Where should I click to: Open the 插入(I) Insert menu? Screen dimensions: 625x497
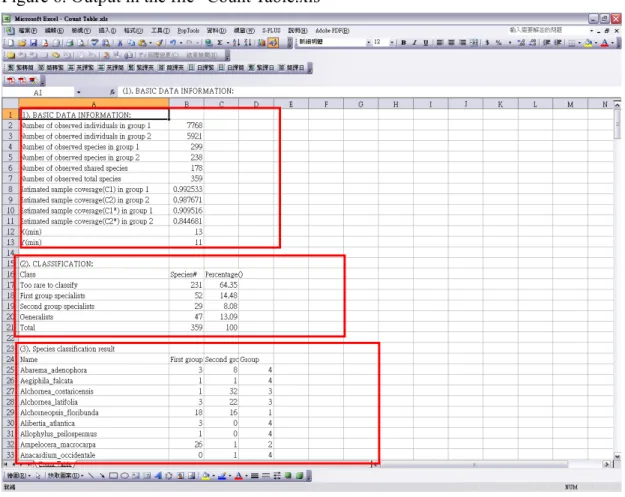point(107,31)
